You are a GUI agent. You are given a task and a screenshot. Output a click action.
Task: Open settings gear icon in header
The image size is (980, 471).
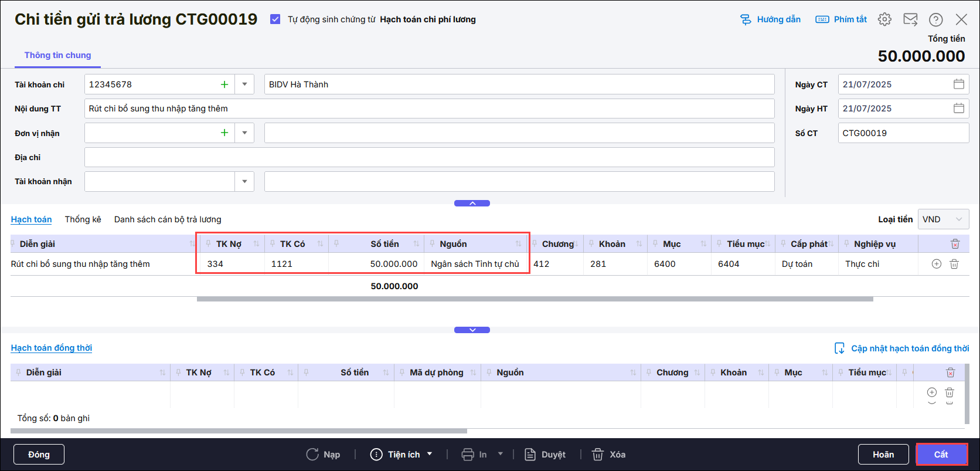[884, 19]
